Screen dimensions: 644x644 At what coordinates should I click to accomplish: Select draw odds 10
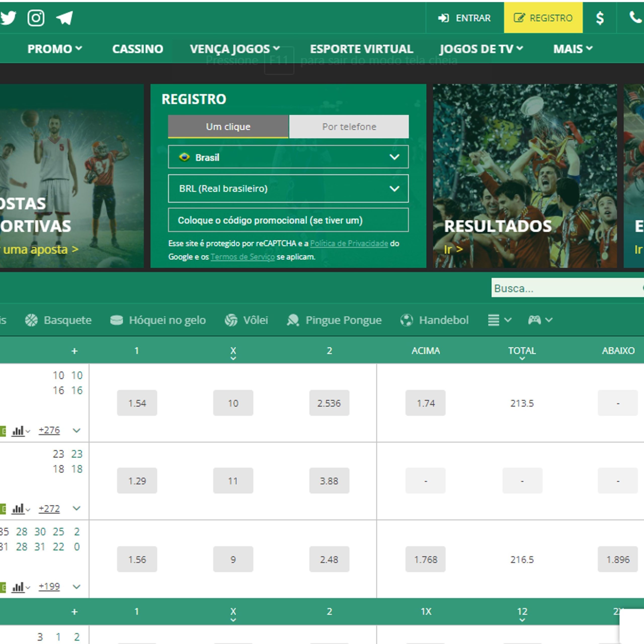click(233, 403)
